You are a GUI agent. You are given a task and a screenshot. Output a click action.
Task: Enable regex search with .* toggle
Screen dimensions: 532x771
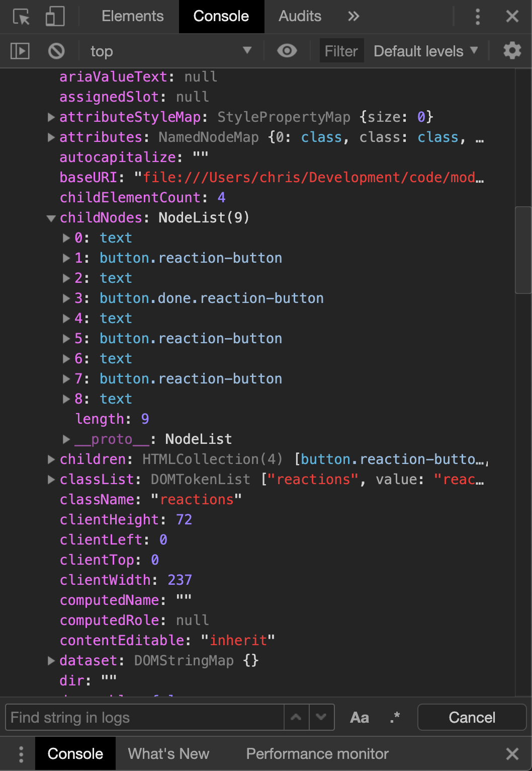click(x=395, y=717)
